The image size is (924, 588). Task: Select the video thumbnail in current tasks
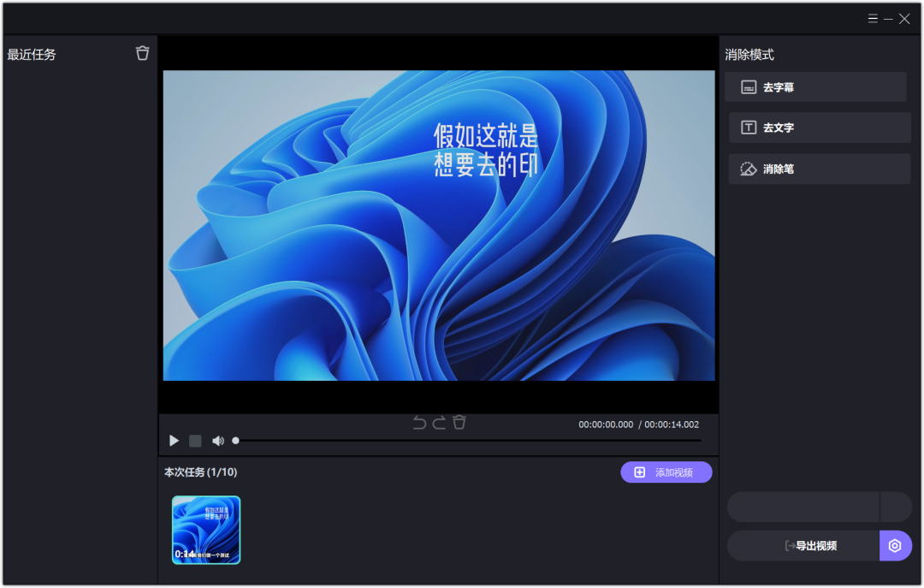[206, 530]
